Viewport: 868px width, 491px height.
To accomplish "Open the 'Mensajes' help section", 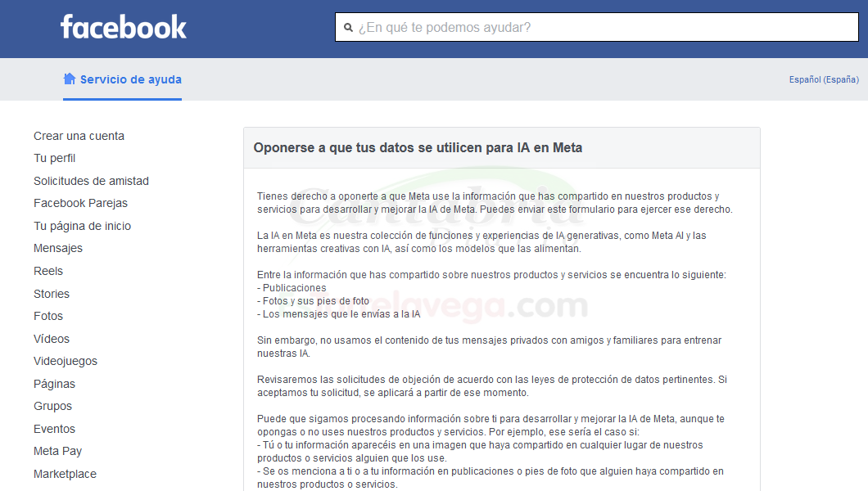I will click(58, 248).
